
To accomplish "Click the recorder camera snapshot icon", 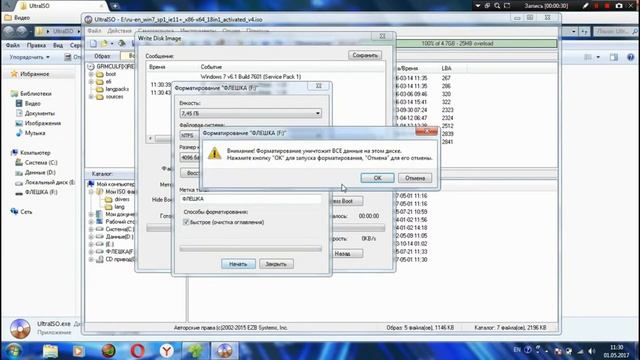I will 619,6.
